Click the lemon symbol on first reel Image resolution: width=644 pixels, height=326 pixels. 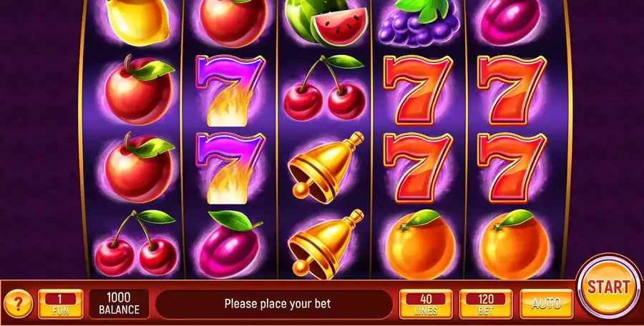pyautogui.click(x=137, y=21)
